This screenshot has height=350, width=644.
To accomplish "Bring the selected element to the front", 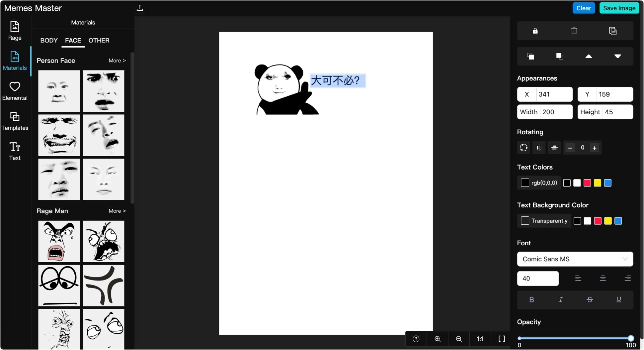I will pos(530,56).
